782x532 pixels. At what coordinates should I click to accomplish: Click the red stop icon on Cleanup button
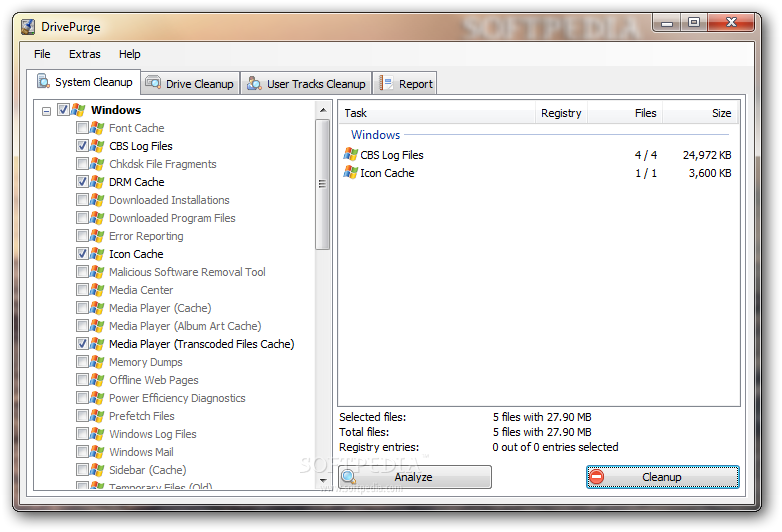[x=596, y=477]
